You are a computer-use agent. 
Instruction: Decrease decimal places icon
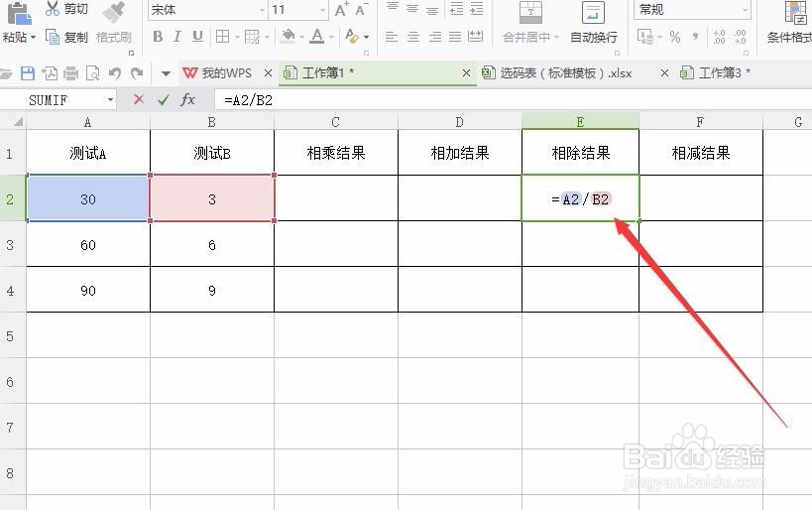click(x=740, y=37)
